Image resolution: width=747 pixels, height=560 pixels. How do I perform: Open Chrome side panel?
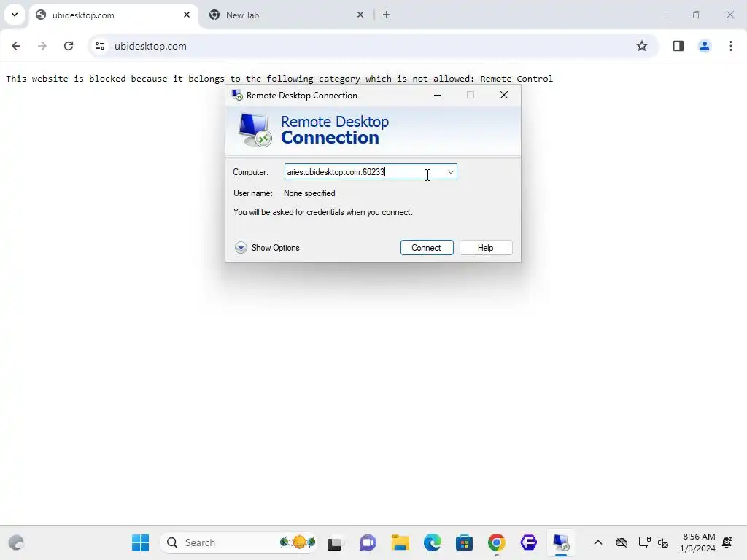coord(678,46)
